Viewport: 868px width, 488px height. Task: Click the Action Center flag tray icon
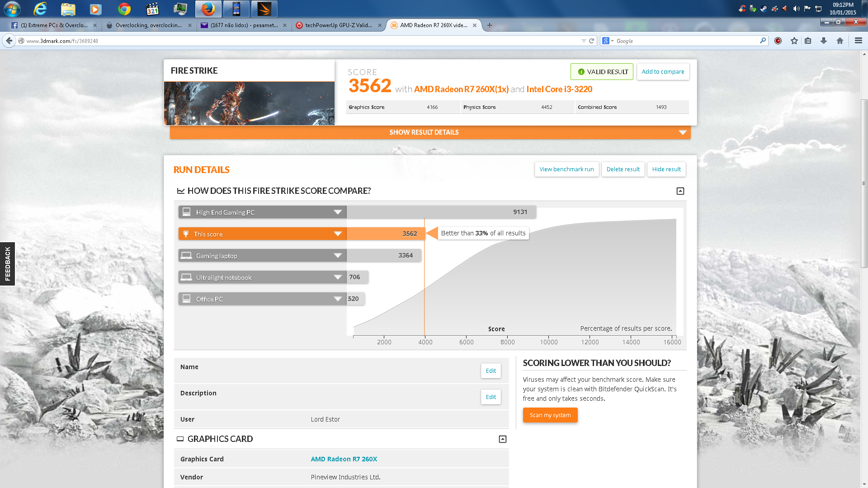pyautogui.click(x=807, y=9)
